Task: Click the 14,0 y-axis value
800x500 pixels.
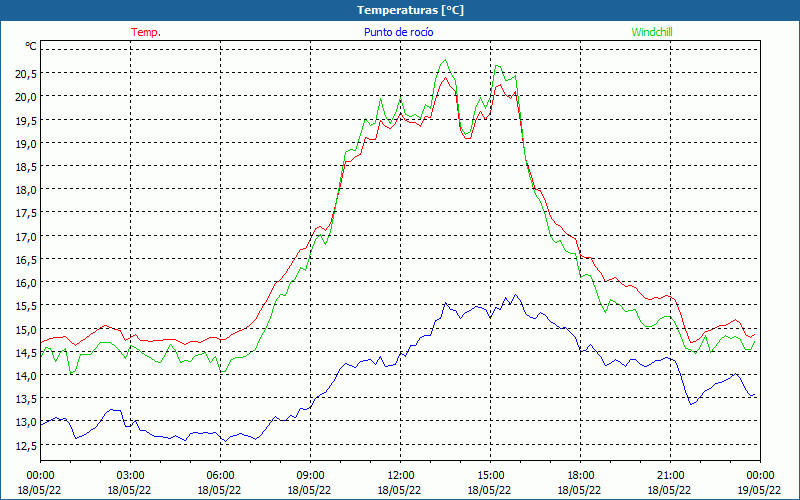Action: pos(26,376)
